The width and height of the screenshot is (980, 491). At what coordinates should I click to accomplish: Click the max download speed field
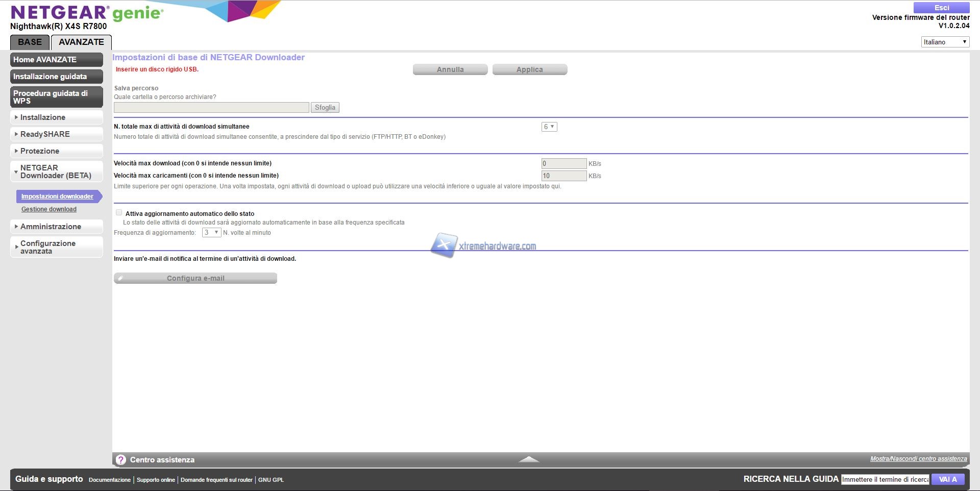[x=563, y=164]
